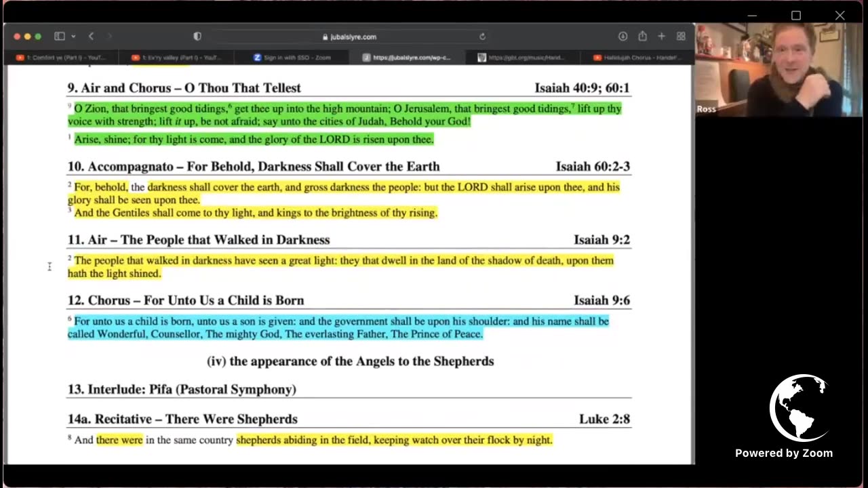
Task: Click heading 14a. Recitative – There Were Shepherds
Action: pyautogui.click(x=182, y=420)
